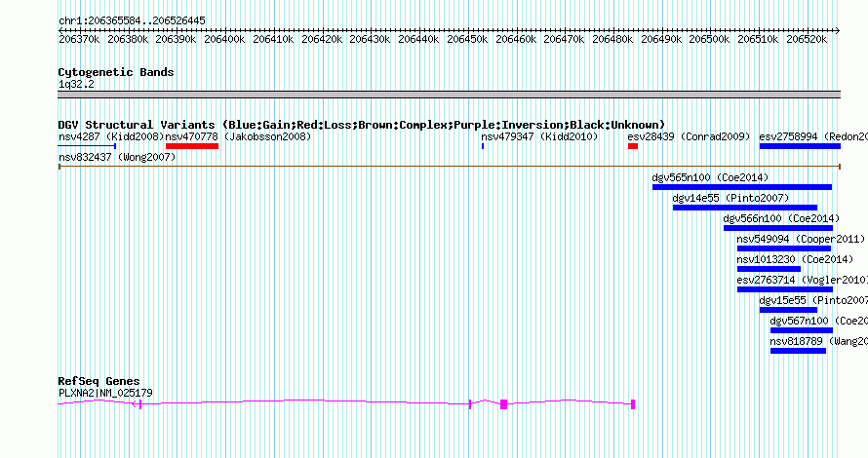Image resolution: width=868 pixels, height=458 pixels.
Task: Click the 206450k ruler position
Action: 467,39
